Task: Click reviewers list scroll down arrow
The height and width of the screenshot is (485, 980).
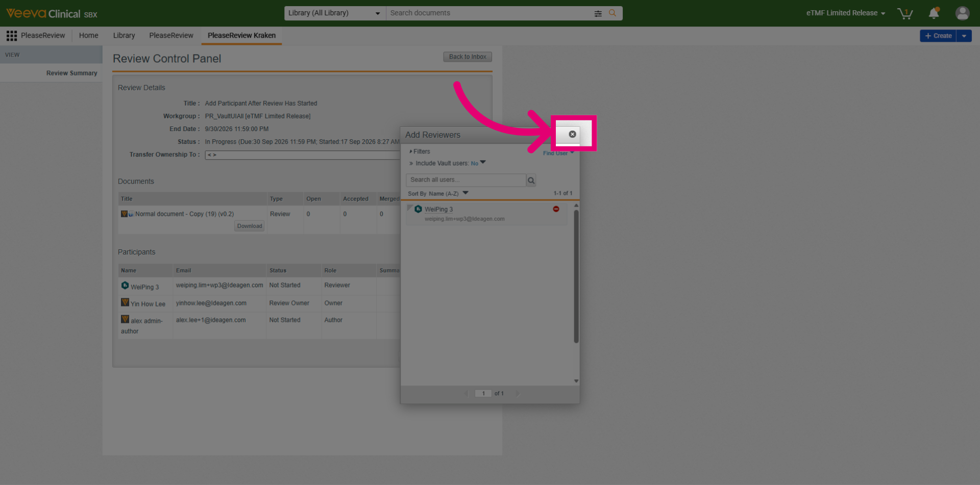Action: [x=576, y=381]
